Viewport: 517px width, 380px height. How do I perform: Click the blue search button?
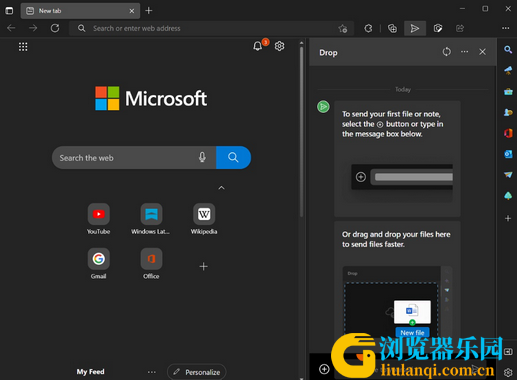[x=233, y=157]
